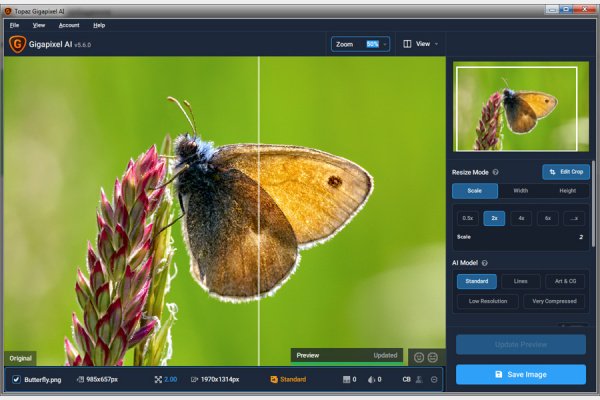Click the Scale value 2 field

point(581,237)
